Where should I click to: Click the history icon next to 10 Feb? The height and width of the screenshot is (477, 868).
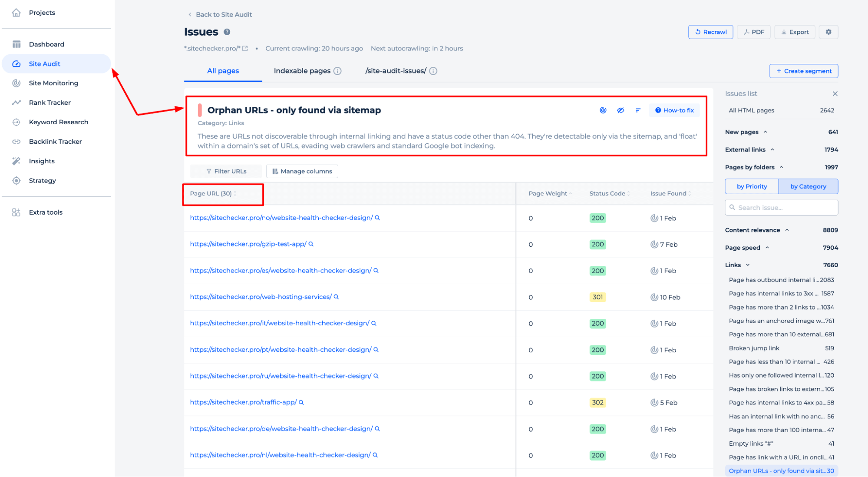coord(654,298)
